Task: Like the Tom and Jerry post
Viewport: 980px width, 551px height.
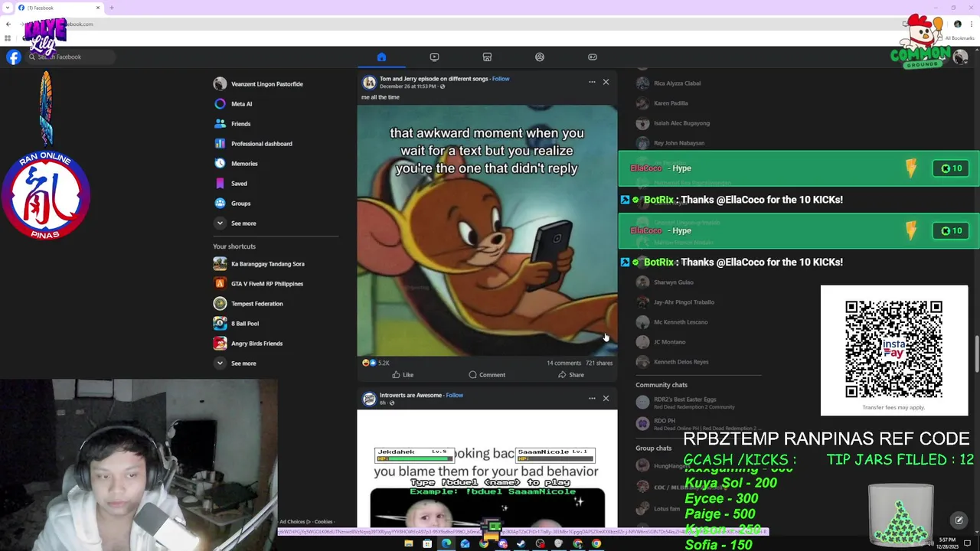Action: [x=403, y=375]
